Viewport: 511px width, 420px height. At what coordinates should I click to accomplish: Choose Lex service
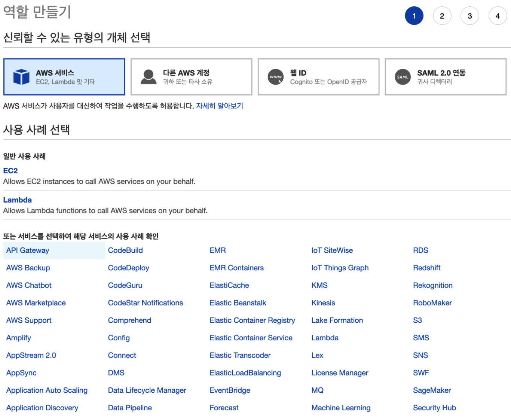317,355
